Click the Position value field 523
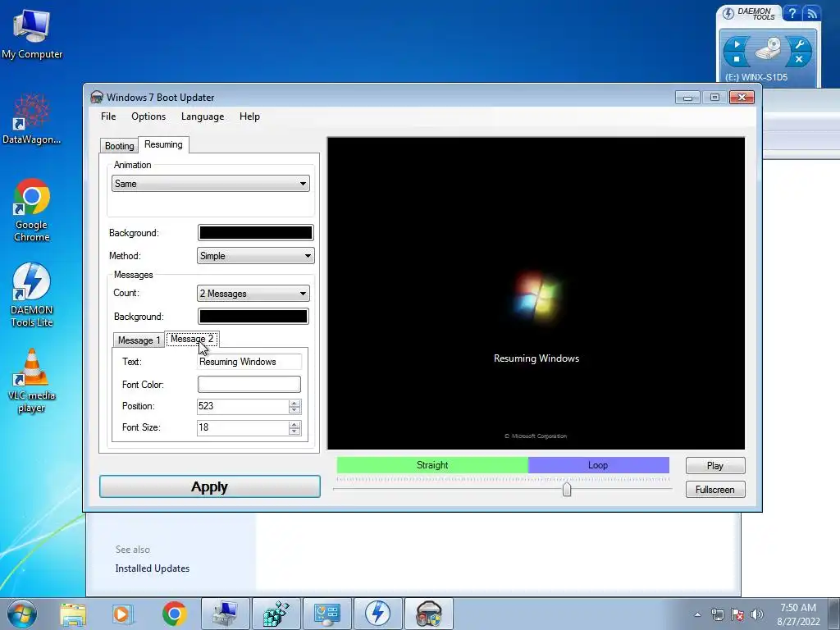The height and width of the screenshot is (630, 840). click(x=243, y=406)
